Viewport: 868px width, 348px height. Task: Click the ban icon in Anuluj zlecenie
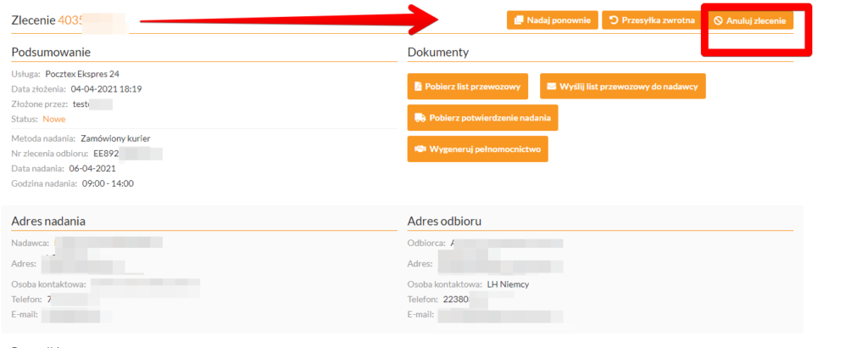coord(719,20)
